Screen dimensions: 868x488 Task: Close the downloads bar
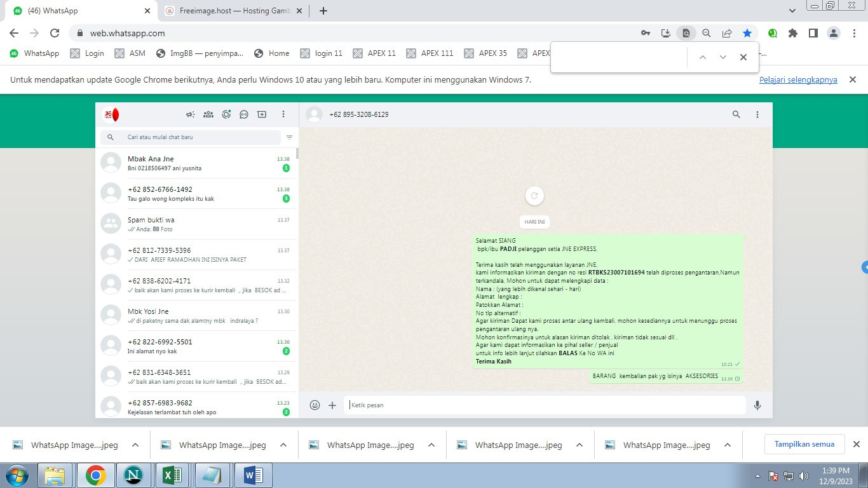(856, 444)
